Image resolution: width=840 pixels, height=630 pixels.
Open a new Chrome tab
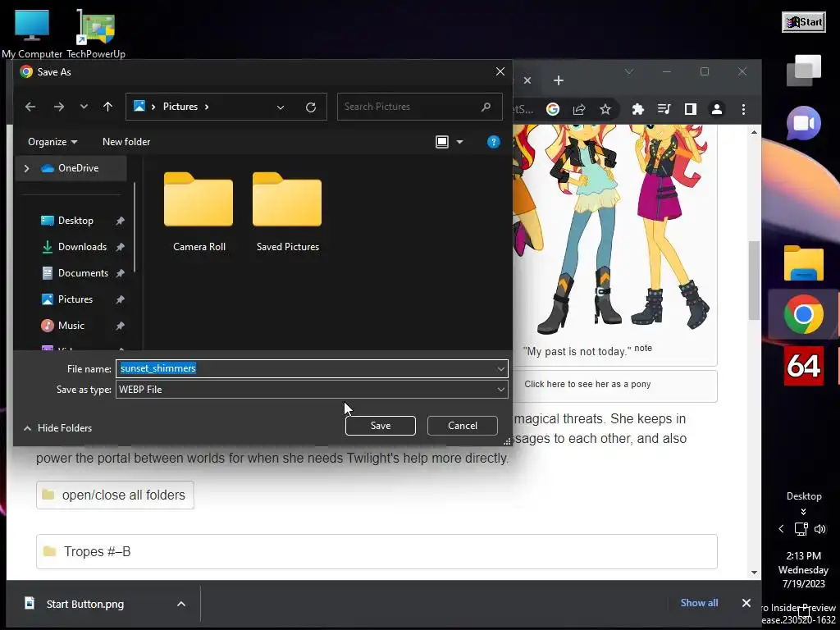pos(559,80)
